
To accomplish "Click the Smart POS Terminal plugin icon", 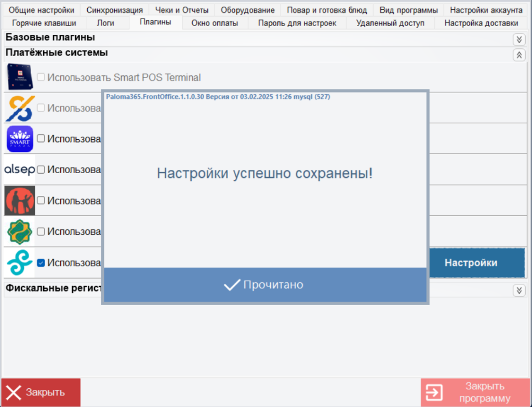I will (x=19, y=77).
